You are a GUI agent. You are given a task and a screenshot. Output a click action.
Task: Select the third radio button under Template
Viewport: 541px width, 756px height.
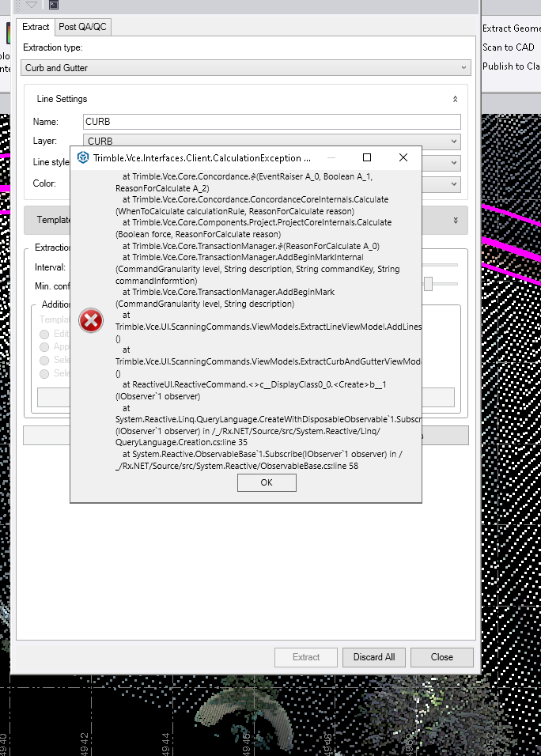tap(44, 360)
